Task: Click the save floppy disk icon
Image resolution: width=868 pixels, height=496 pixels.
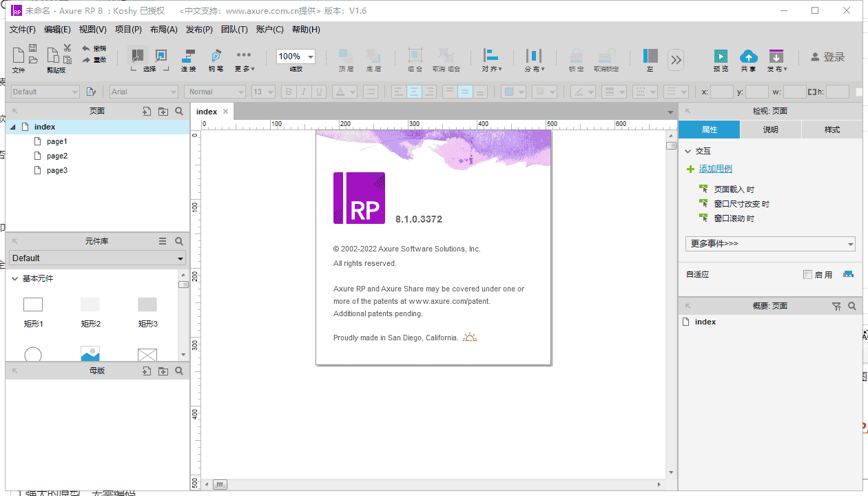Action: [x=32, y=48]
